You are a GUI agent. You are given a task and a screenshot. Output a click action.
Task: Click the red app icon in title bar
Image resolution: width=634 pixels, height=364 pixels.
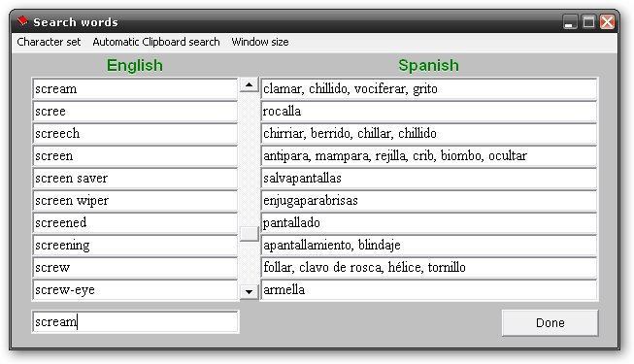point(22,21)
